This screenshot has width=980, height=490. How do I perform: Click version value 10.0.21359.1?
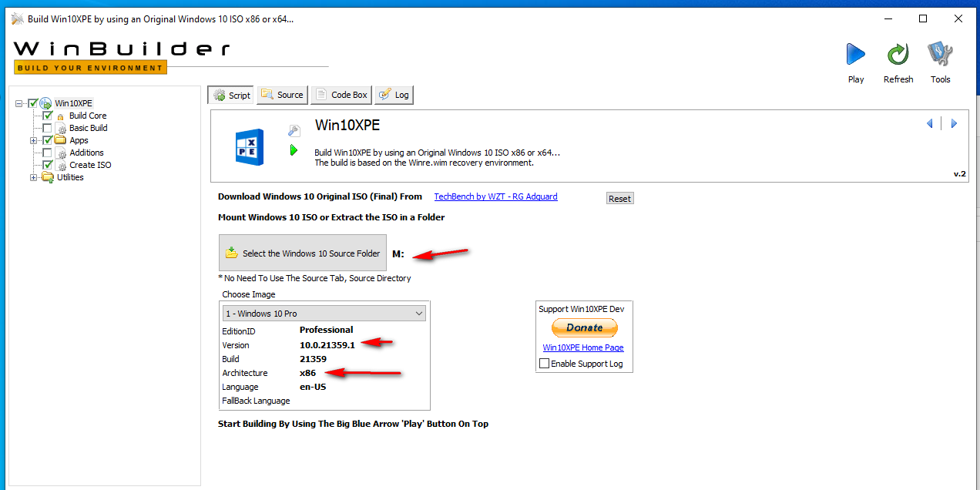pyautogui.click(x=327, y=345)
